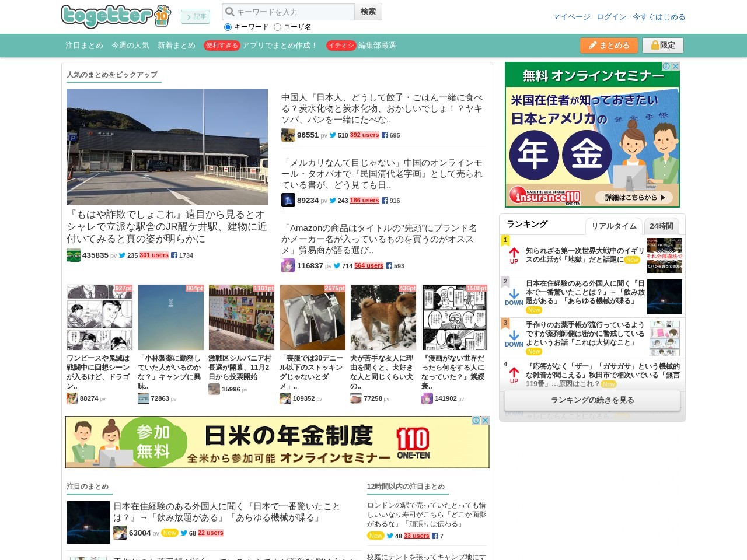Viewport: 747px width, 560px height.
Task: Open rank 1 第一次世界大戦 article
Action: pyautogui.click(x=585, y=255)
